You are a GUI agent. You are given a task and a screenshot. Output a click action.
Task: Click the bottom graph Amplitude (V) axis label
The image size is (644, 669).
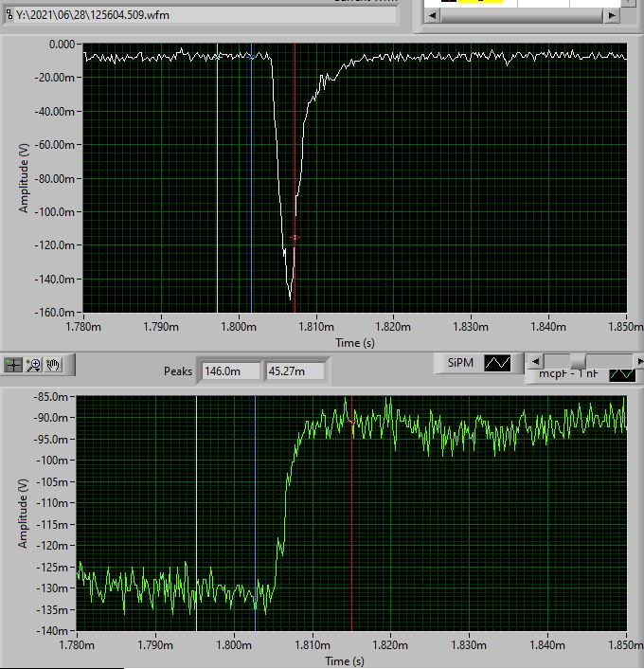pyautogui.click(x=23, y=514)
